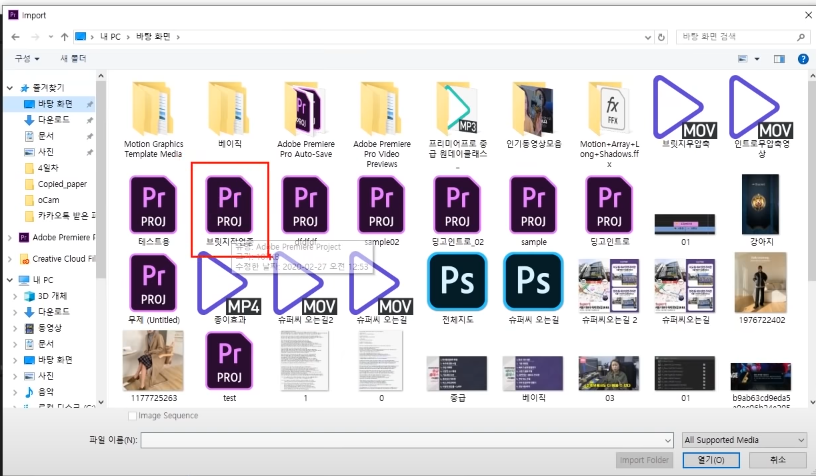This screenshot has width=816, height=476.
Task: Select the 슈퍼씨 오는길2 MOV file
Action: (x=305, y=289)
